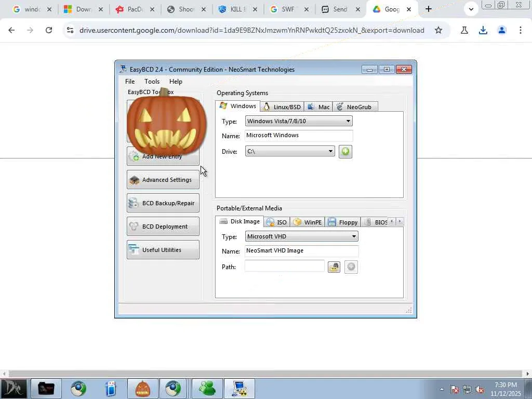532x399 pixels.
Task: Open the green messenger taskbar icon
Action: tap(207, 389)
